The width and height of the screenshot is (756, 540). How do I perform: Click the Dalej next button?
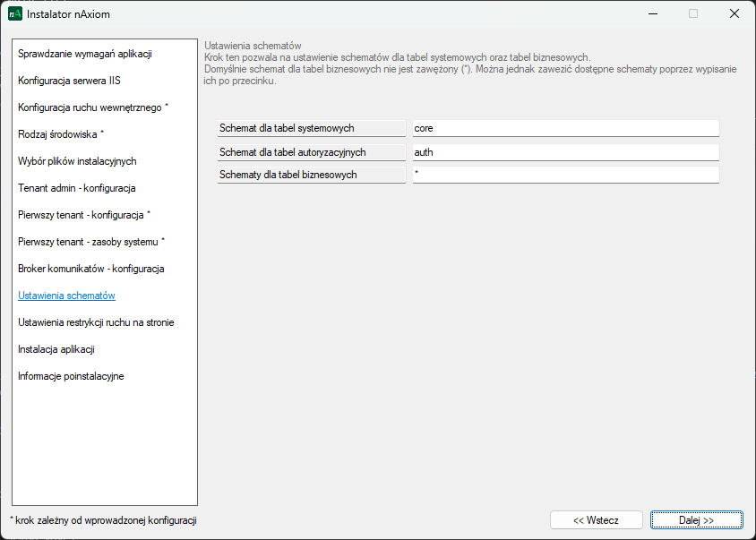696,520
